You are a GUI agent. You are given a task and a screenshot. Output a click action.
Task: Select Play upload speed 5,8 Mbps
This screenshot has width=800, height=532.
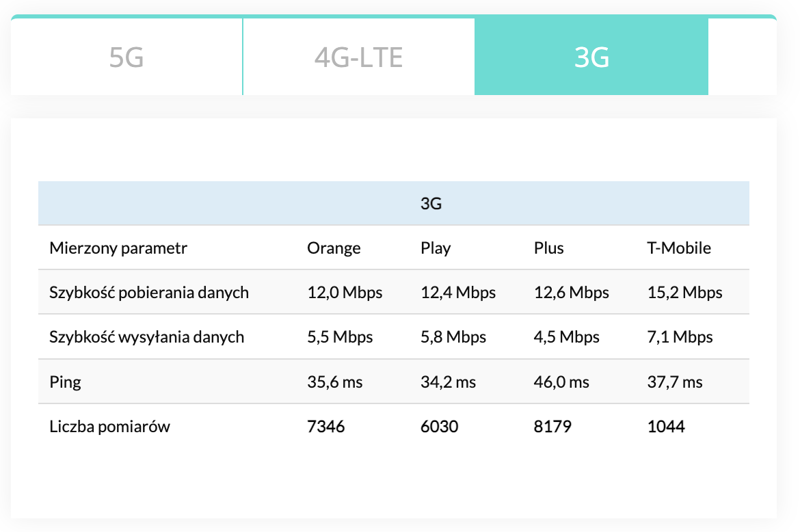point(453,337)
